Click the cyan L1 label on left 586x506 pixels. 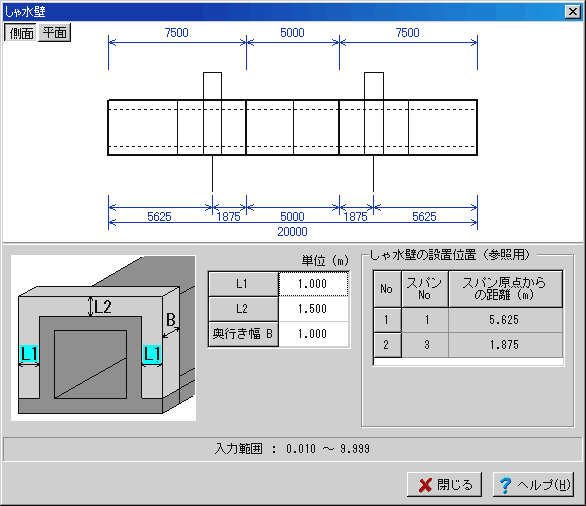(29, 354)
